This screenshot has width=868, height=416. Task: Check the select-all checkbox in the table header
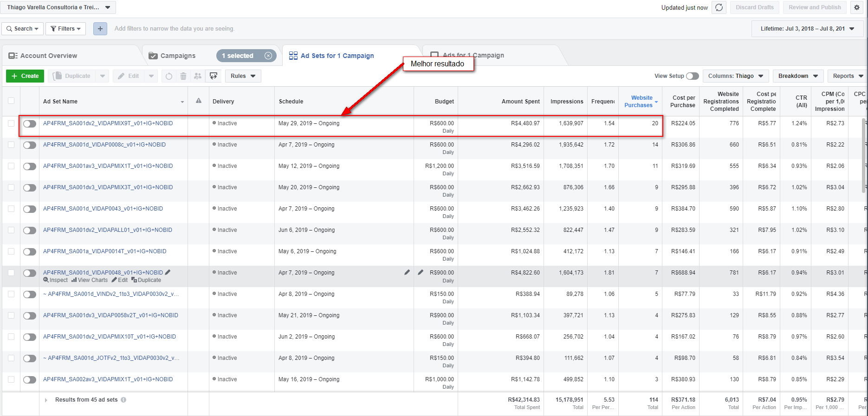tap(11, 101)
